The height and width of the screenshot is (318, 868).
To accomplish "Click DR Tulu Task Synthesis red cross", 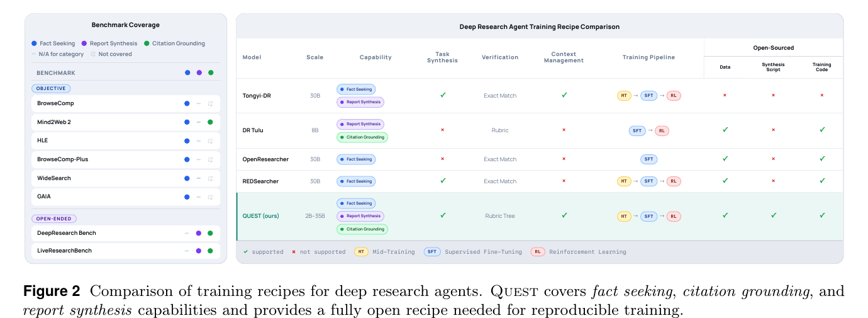I will (443, 130).
